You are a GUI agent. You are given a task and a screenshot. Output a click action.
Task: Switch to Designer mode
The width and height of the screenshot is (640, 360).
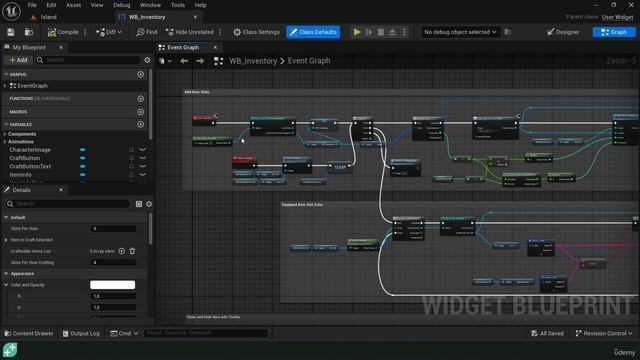tap(563, 32)
